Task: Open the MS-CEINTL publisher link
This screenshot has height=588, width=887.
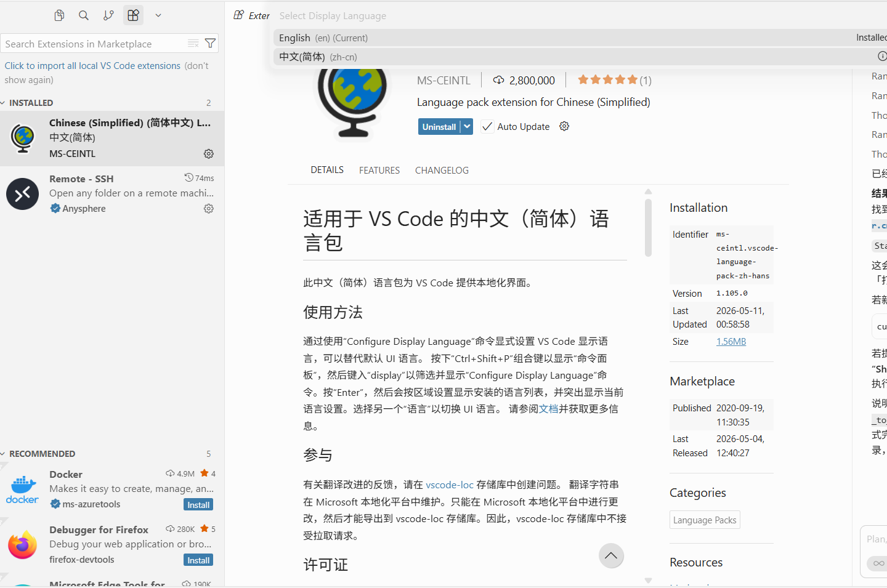Action: point(443,81)
